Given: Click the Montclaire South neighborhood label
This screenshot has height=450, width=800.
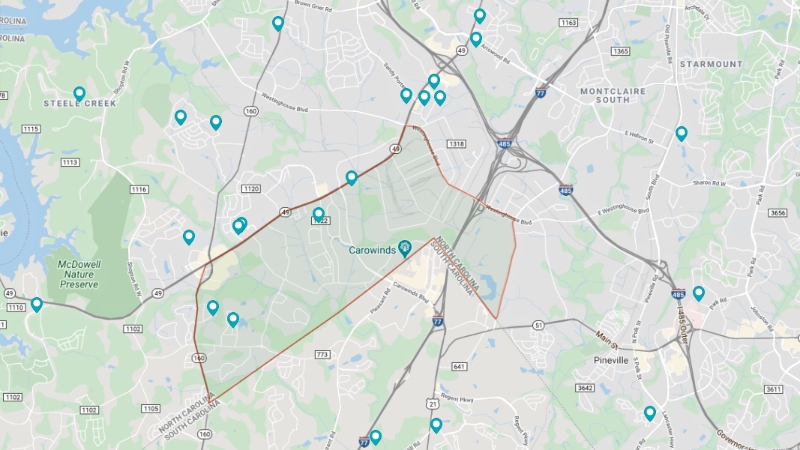Looking at the screenshot, I should 613,95.
